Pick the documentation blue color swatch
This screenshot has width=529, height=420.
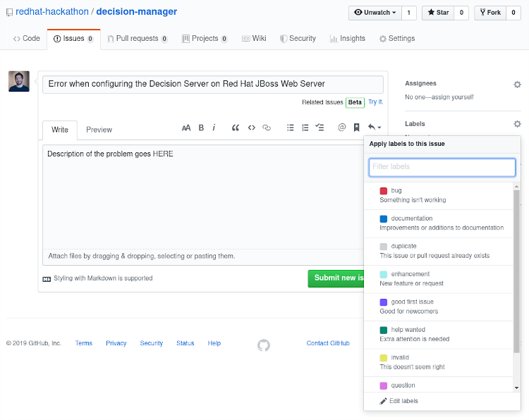click(383, 218)
